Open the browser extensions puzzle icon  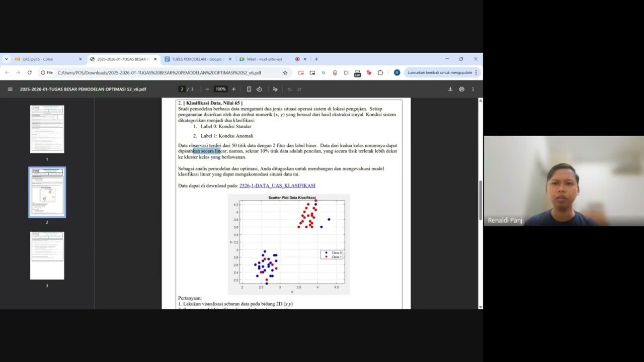click(x=380, y=72)
